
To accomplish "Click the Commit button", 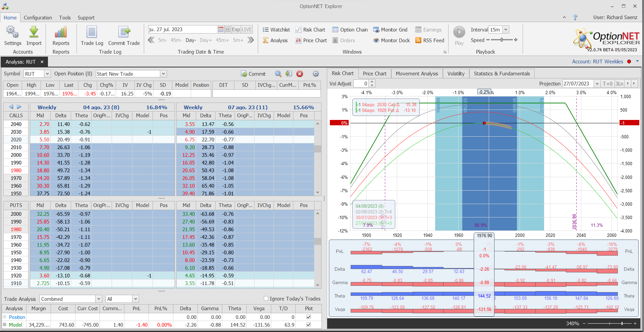I will coord(253,74).
